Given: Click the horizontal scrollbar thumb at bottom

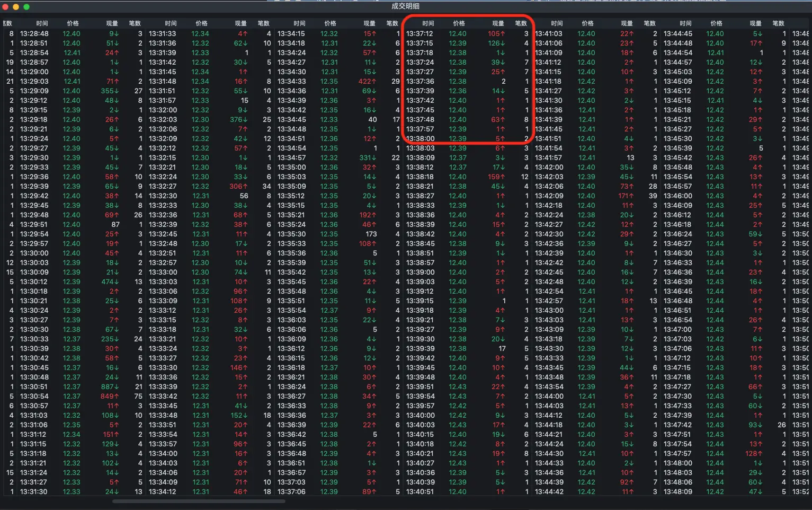Looking at the screenshot, I should pos(199,501).
